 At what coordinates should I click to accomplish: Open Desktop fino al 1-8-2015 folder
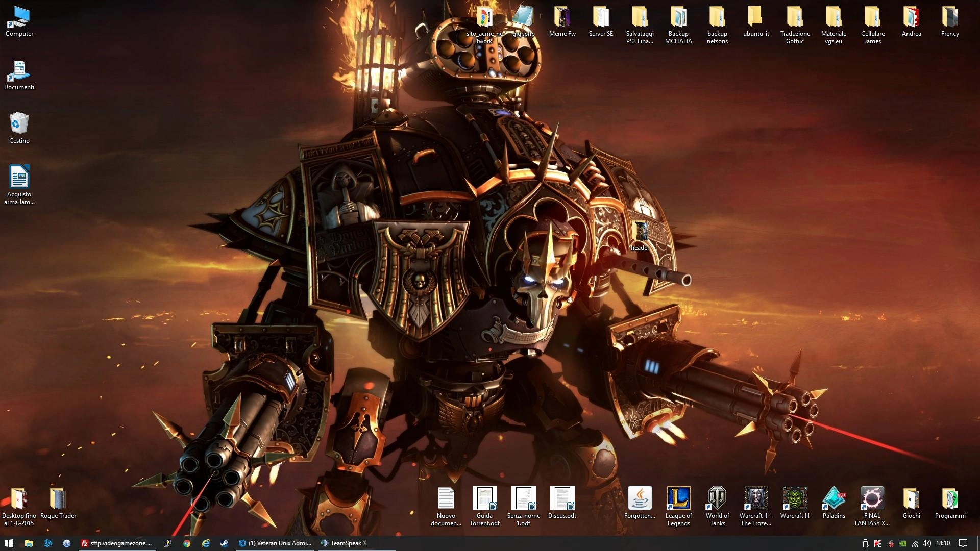click(x=19, y=507)
